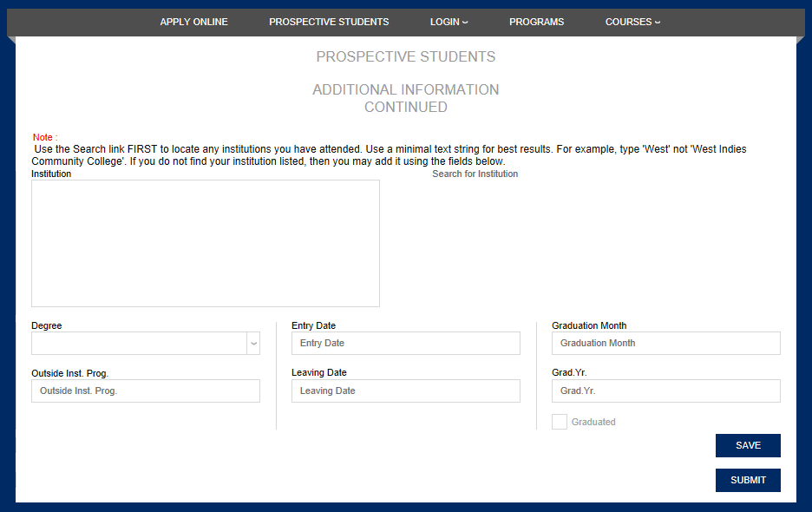Select the Leaving Date input field

tap(405, 391)
